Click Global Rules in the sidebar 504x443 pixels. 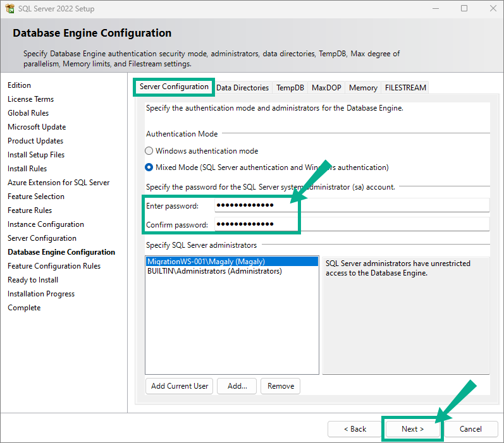pyautogui.click(x=28, y=113)
